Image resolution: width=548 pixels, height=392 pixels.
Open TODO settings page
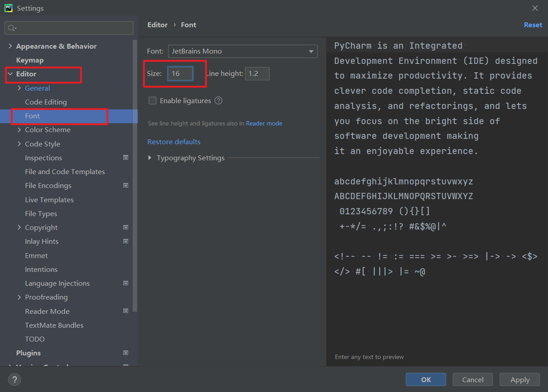35,339
